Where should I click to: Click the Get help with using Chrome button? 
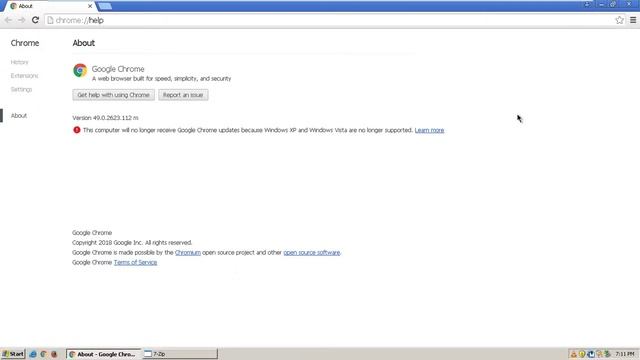113,95
